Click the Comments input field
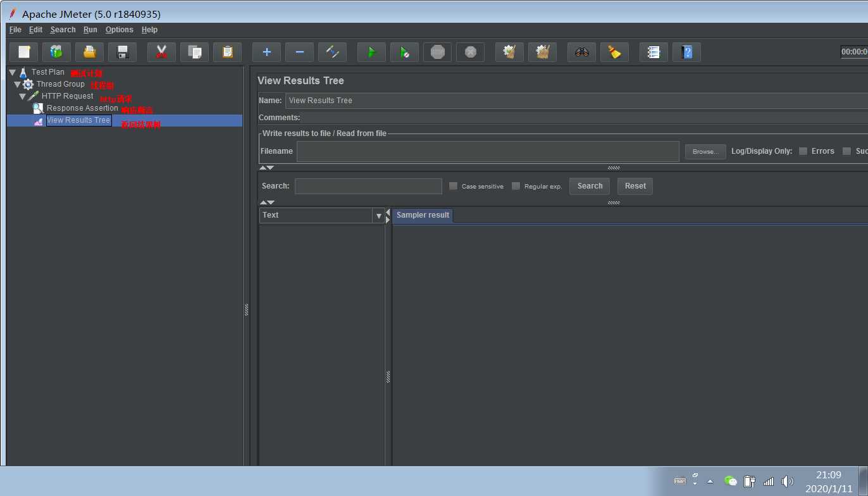 point(586,118)
